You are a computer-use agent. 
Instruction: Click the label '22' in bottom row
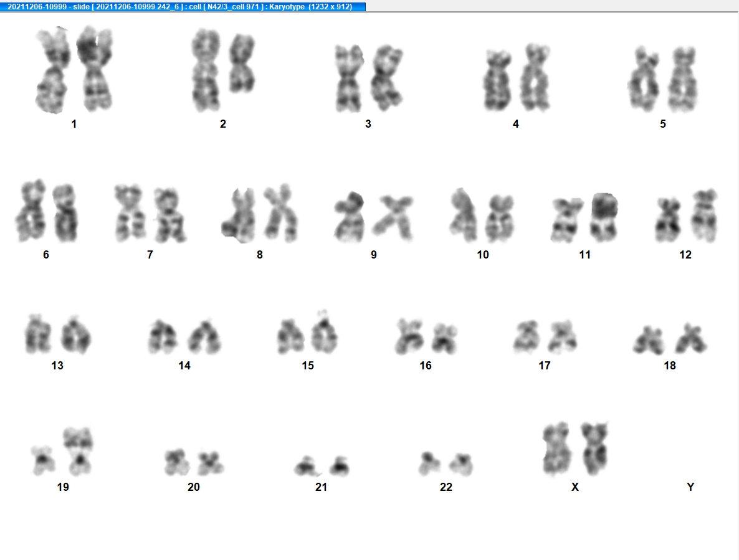(446, 487)
